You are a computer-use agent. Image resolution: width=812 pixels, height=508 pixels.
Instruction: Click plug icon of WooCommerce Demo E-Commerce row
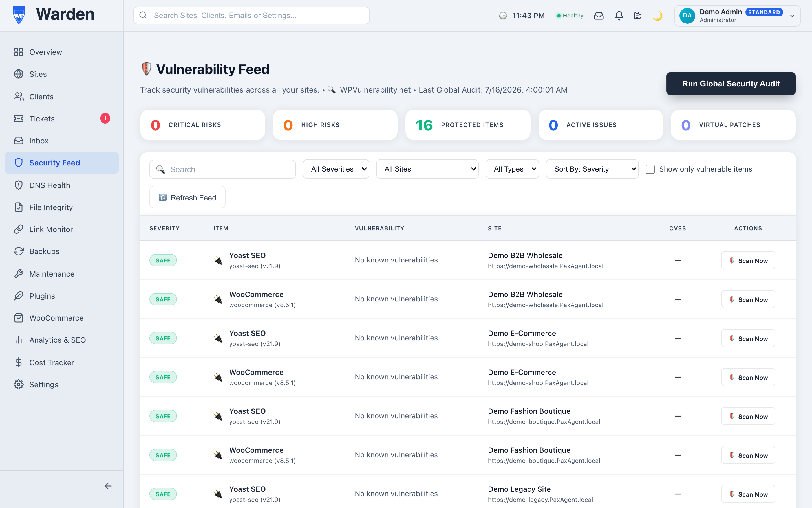point(218,377)
